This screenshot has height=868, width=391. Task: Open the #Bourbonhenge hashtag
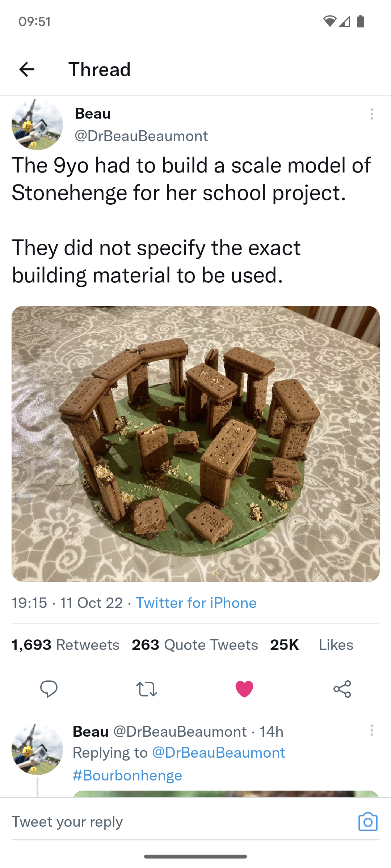click(x=127, y=775)
